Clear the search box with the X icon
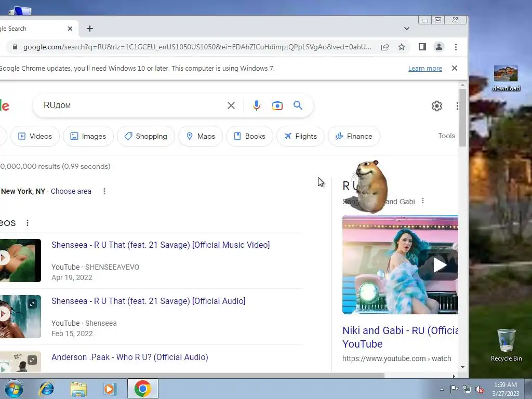The width and height of the screenshot is (532, 399). 231,105
